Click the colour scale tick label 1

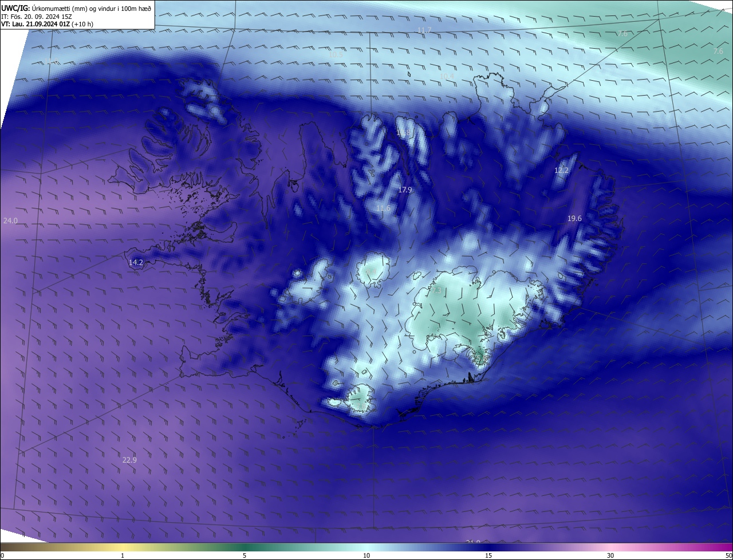tap(123, 555)
